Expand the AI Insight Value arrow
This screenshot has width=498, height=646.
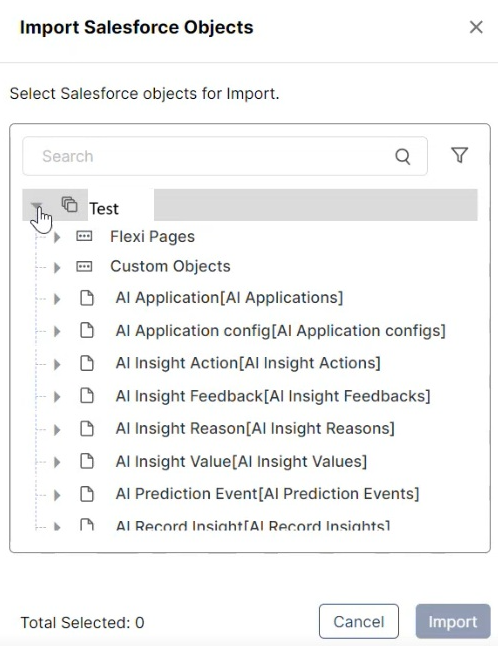click(x=57, y=462)
